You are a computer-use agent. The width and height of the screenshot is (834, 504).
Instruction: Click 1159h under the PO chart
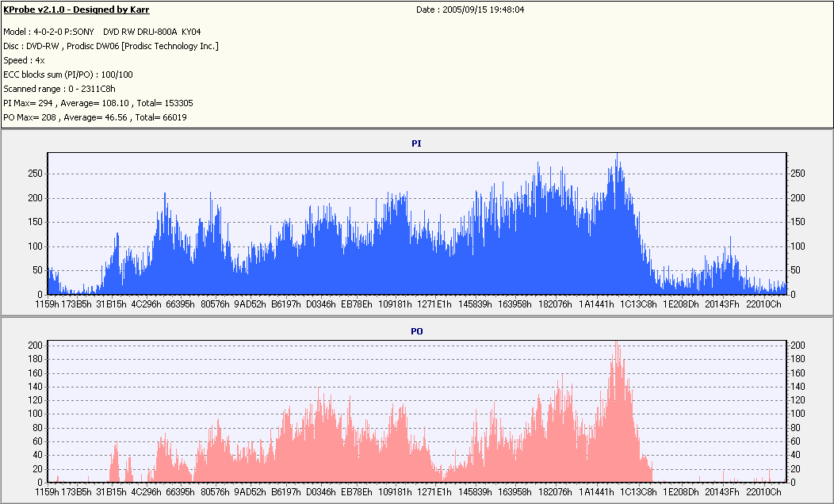48,492
